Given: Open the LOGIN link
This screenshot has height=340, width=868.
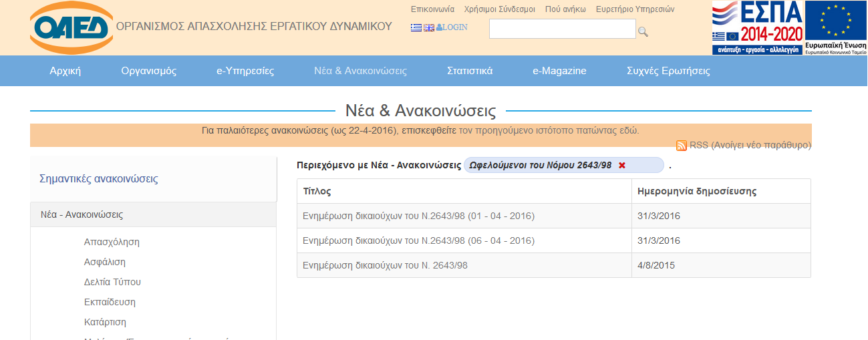Looking at the screenshot, I should [452, 27].
